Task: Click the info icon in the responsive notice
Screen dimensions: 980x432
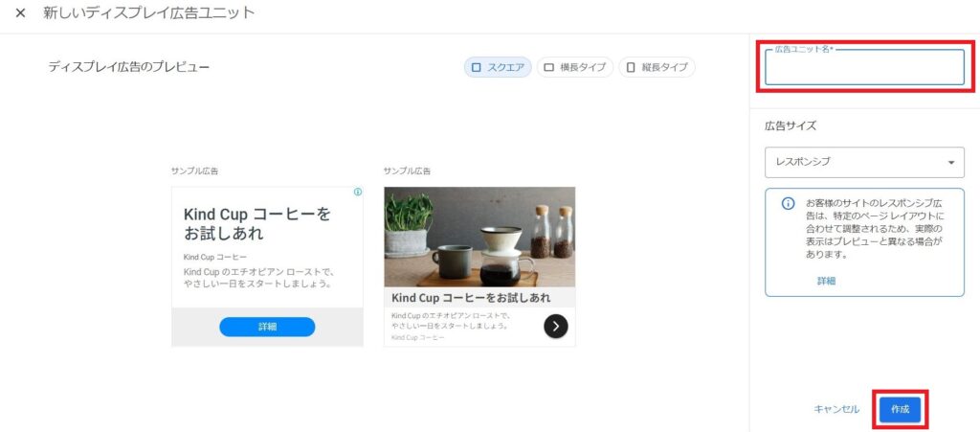Action: click(789, 204)
